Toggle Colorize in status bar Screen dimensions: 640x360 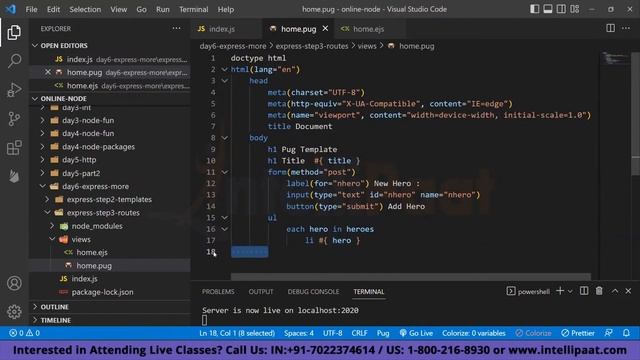click(533, 333)
